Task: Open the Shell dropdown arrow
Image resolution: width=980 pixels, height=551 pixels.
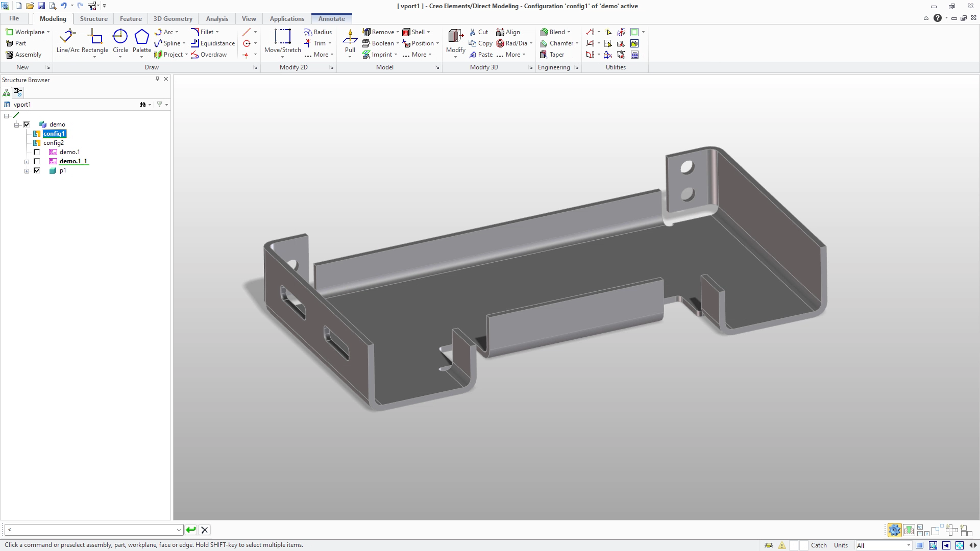Action: [x=428, y=32]
